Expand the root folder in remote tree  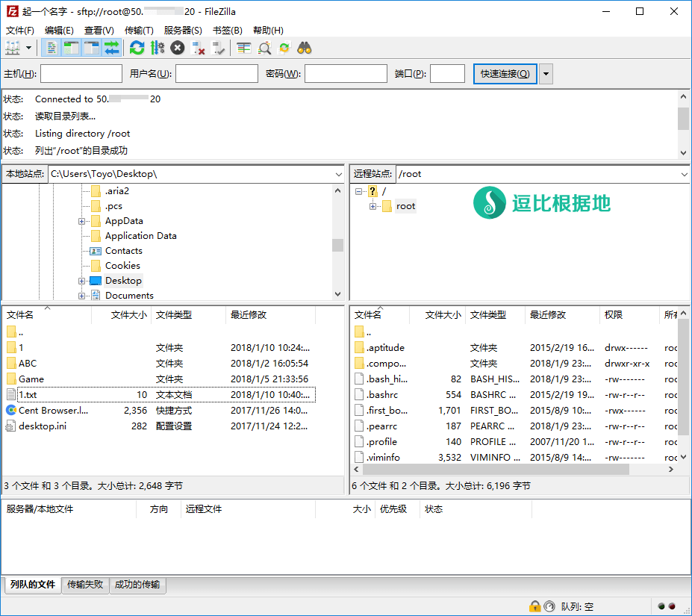point(373,206)
